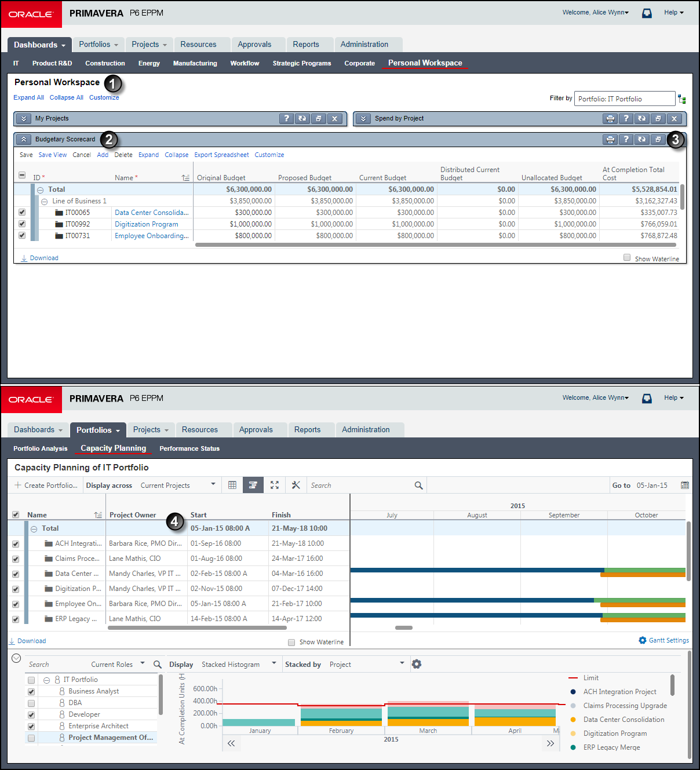700x770 pixels.
Task: Open Resources tab in top screen
Action: 198,45
